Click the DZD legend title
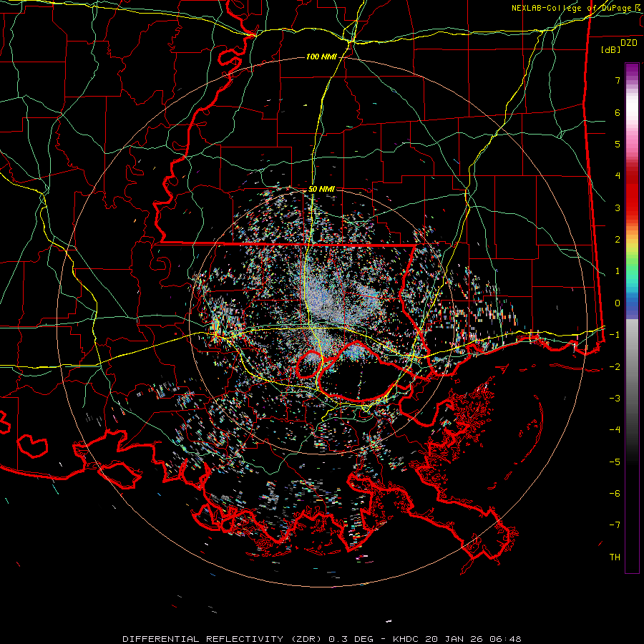The height and width of the screenshot is (644, 644). (629, 43)
